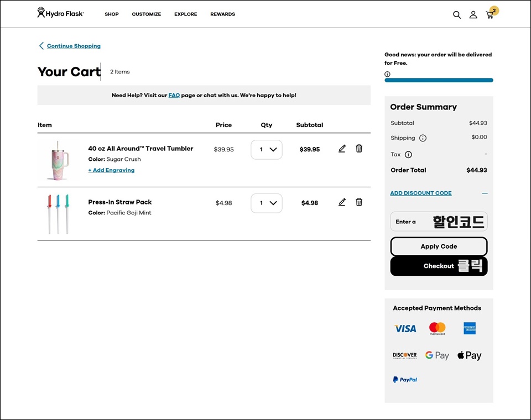This screenshot has height=420, width=531.
Task: Click ADD DISCOUNT CODE link
Action: click(x=421, y=193)
